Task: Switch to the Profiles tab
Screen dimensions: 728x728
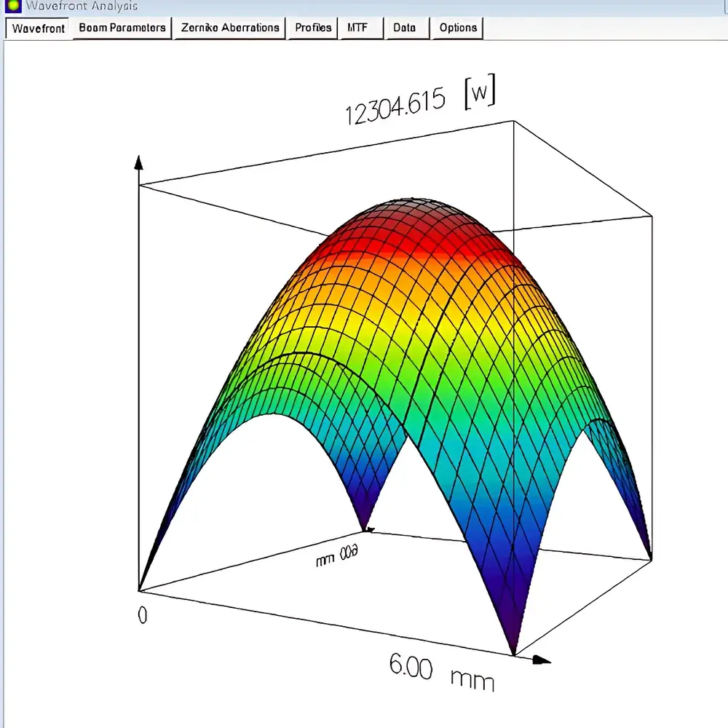Action: [313, 28]
